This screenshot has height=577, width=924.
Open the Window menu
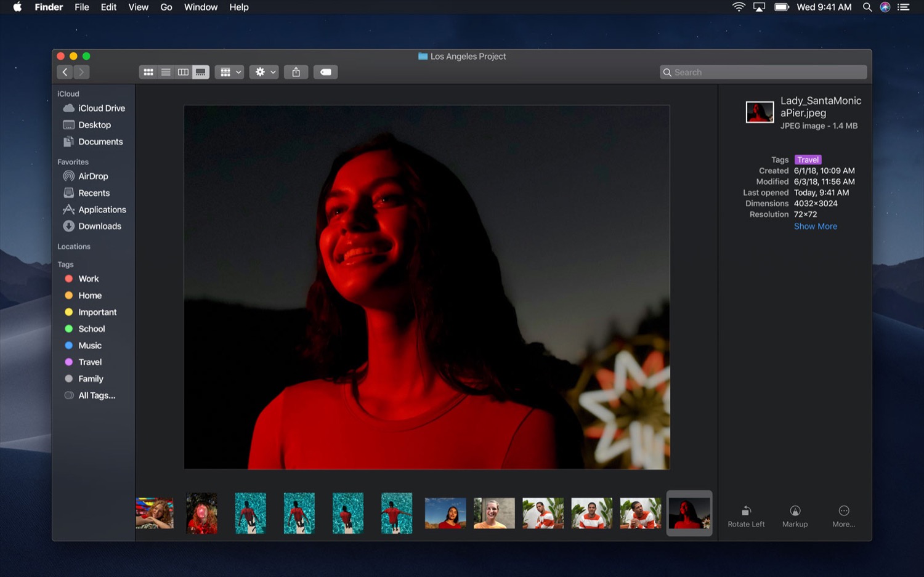pyautogui.click(x=201, y=7)
